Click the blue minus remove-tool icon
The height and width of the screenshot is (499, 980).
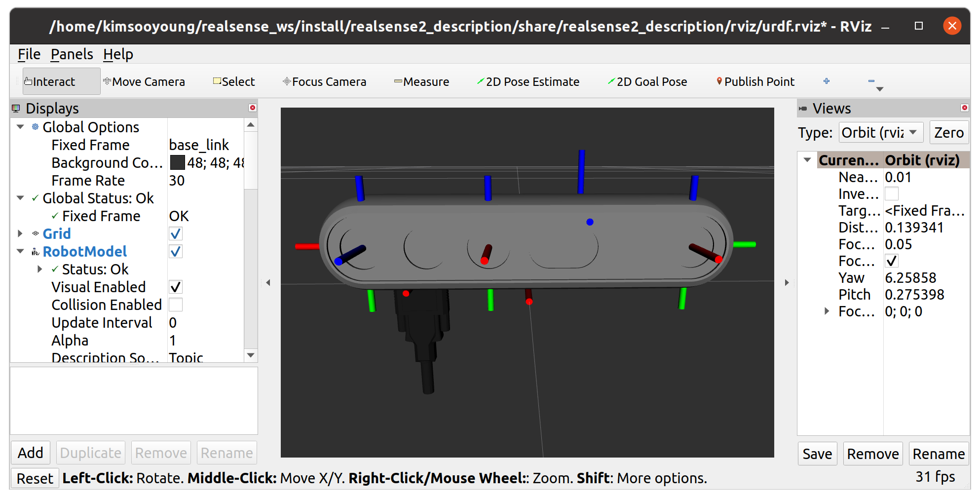(871, 81)
